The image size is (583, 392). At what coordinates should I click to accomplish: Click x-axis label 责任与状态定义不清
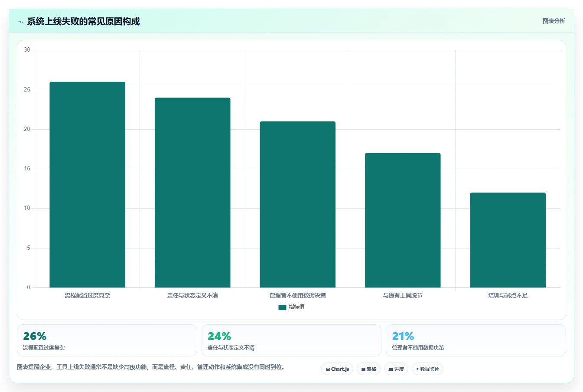192,295
